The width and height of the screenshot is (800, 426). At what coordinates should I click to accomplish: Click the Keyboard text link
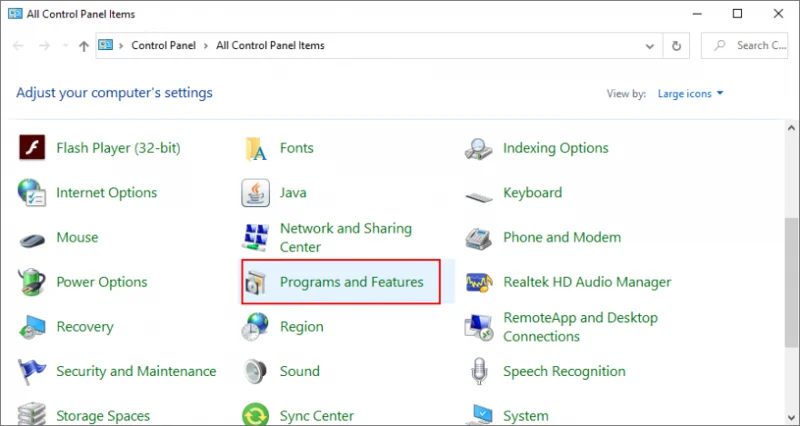pos(533,192)
